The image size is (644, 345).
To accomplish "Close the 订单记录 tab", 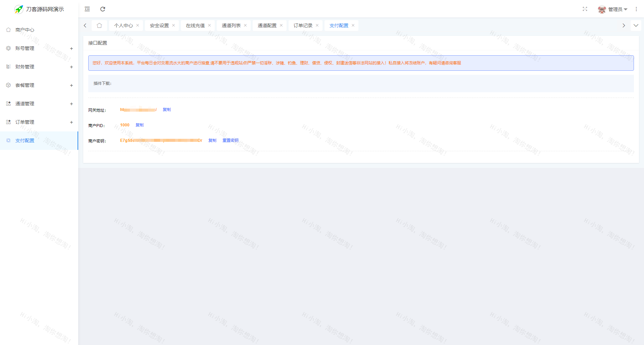I will pyautogui.click(x=317, y=25).
